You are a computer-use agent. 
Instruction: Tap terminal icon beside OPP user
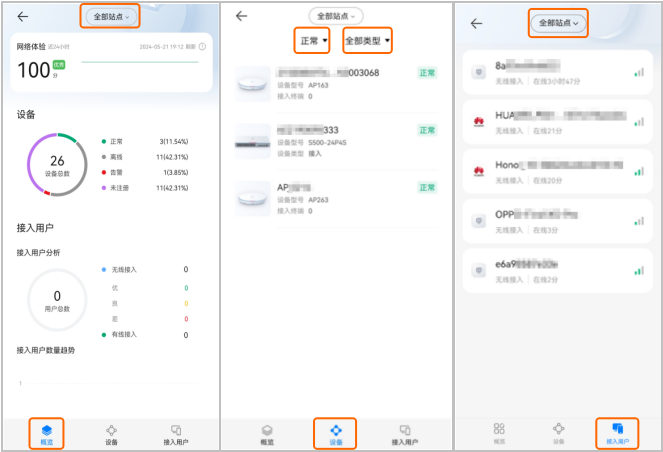tap(479, 221)
